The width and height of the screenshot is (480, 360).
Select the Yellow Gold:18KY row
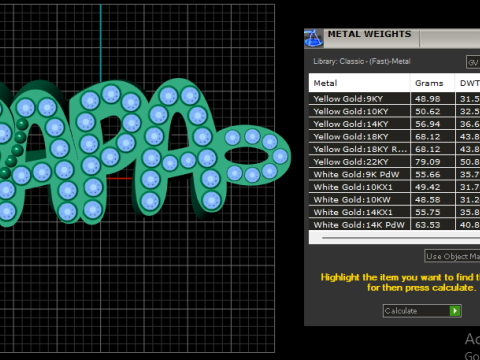click(394, 137)
